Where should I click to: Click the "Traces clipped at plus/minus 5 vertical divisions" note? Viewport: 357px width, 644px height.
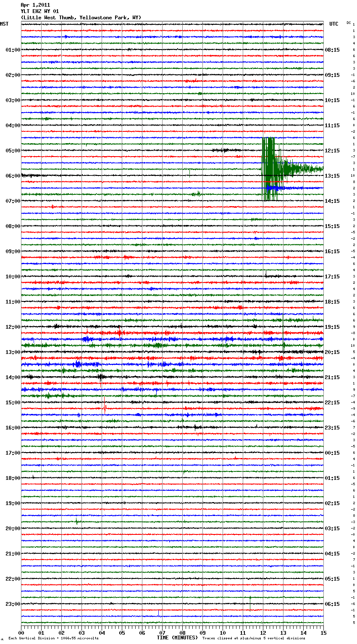coord(254,638)
